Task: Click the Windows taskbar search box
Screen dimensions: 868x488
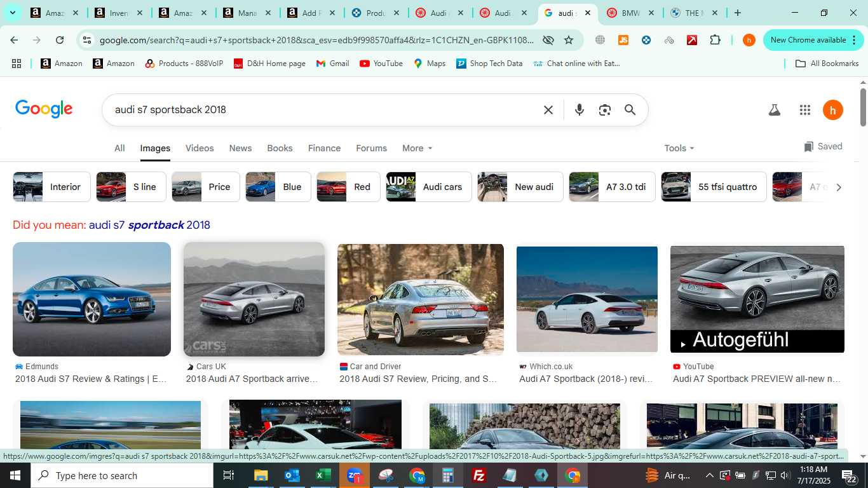Action: pos(122,475)
